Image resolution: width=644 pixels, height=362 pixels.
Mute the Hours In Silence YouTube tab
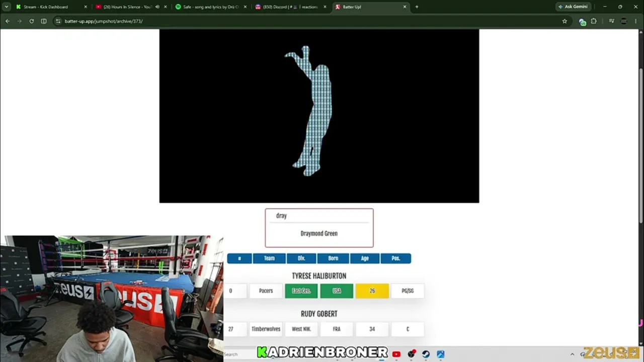tap(157, 7)
